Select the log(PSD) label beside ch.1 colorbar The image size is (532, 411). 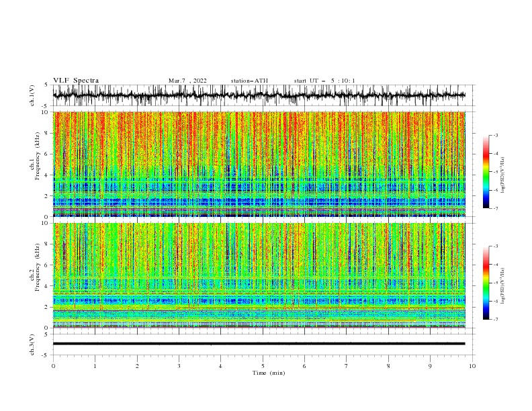click(x=503, y=175)
